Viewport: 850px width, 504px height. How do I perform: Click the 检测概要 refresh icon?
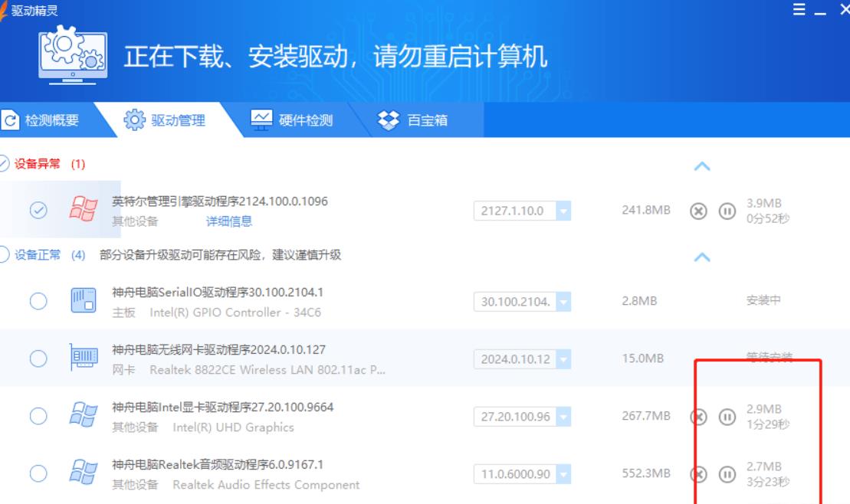point(10,119)
